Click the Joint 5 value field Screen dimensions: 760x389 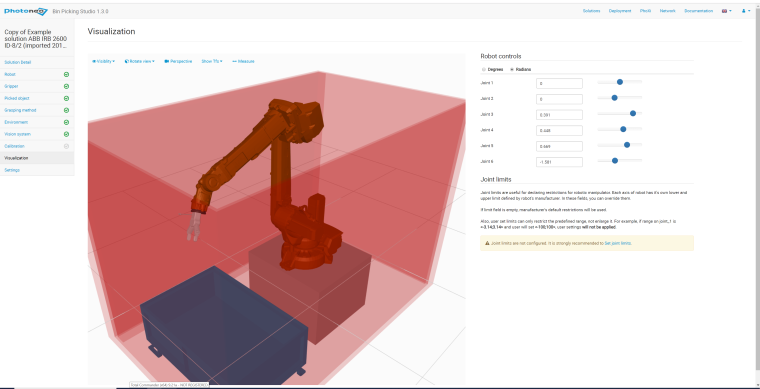[x=559, y=146]
